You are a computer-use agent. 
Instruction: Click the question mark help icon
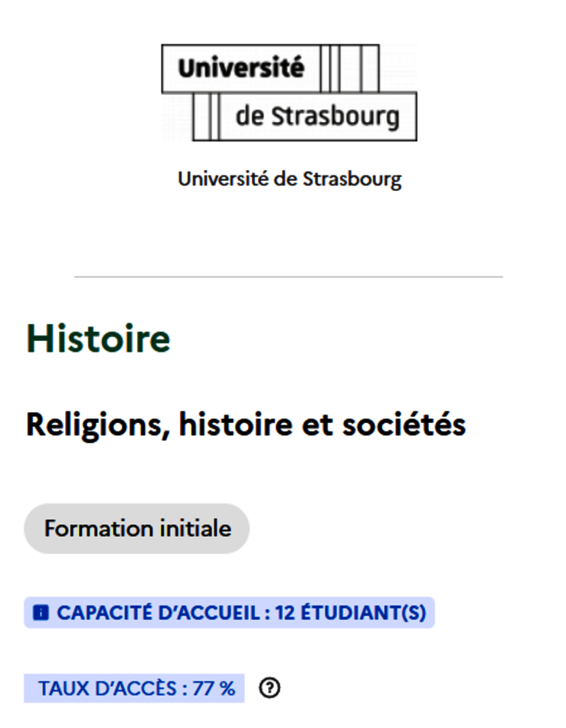tap(270, 689)
